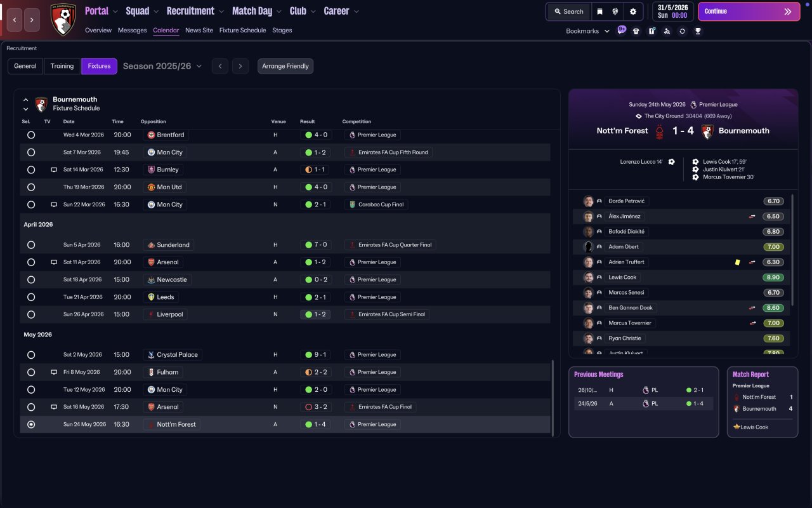This screenshot has height=508, width=812.
Task: Click the TV icon on the Carabao Cup Final row
Action: click(x=54, y=205)
